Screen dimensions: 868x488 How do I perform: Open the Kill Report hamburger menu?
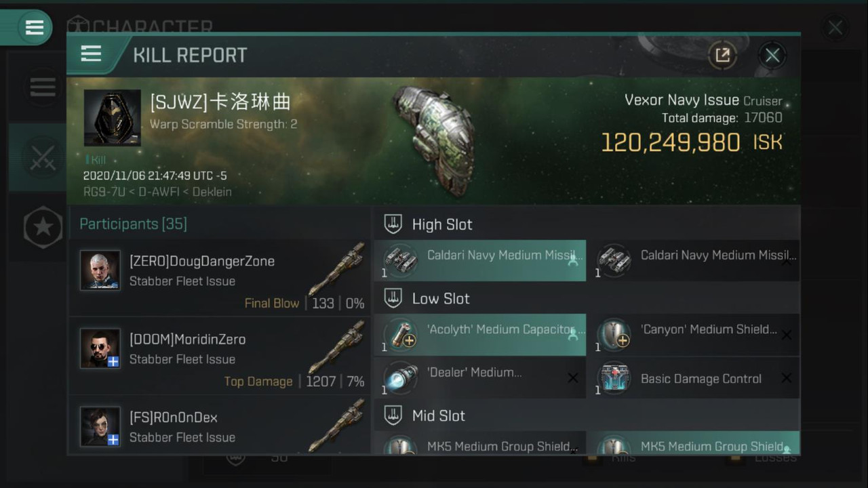[91, 54]
